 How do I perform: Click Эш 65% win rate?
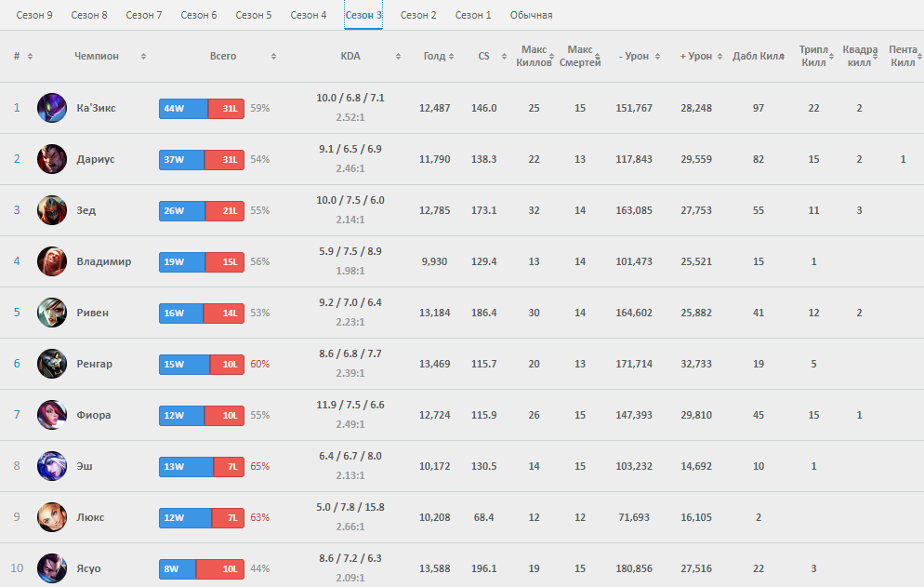pyautogui.click(x=260, y=466)
